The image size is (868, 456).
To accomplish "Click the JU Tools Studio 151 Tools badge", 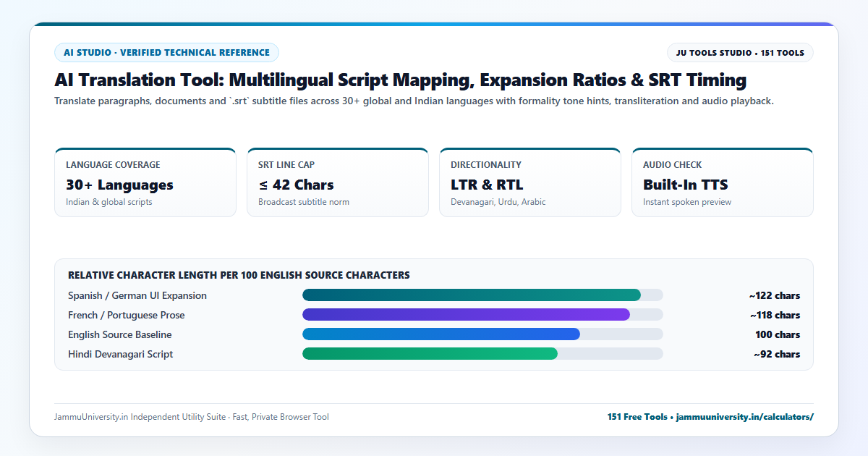I will (740, 53).
